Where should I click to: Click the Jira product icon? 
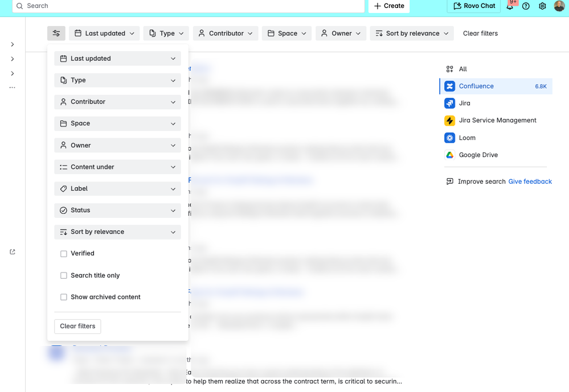(x=449, y=104)
